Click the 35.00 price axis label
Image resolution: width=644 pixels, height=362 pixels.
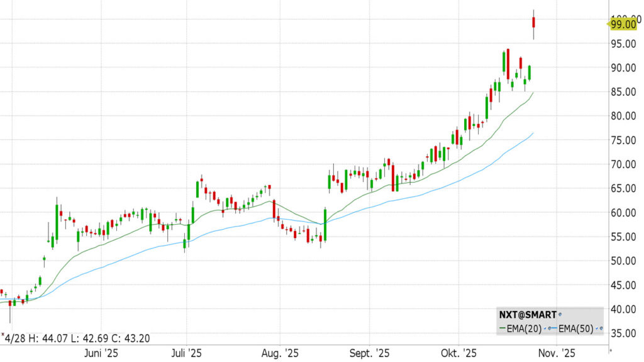625,333
